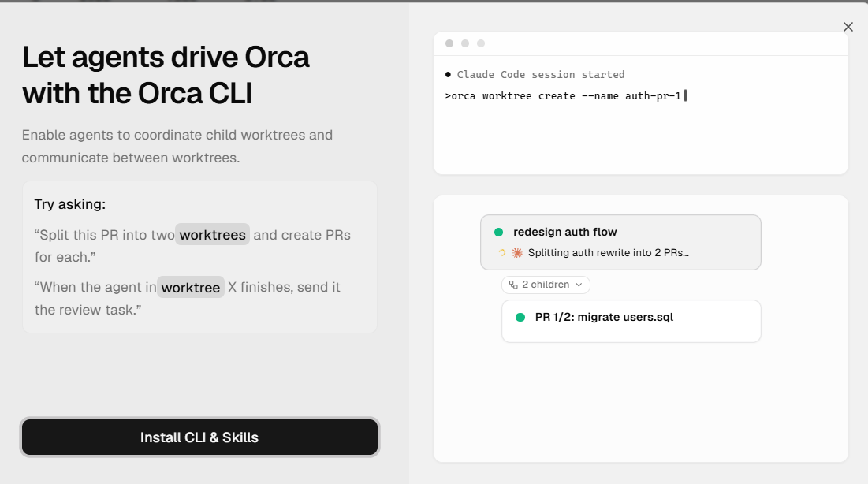Click the green status dot on redesign auth flow
This screenshot has height=484, width=868.
click(x=499, y=232)
